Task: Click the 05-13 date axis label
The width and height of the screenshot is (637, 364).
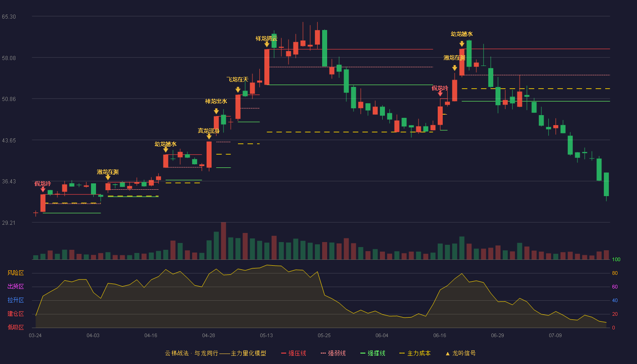Action: click(x=267, y=335)
